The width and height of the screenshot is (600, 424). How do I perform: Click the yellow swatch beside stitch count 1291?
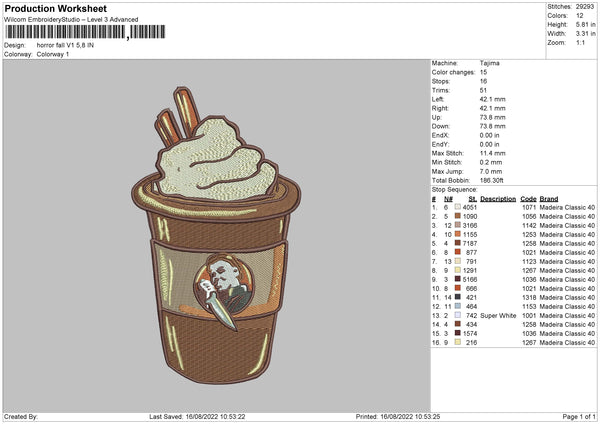click(x=458, y=270)
